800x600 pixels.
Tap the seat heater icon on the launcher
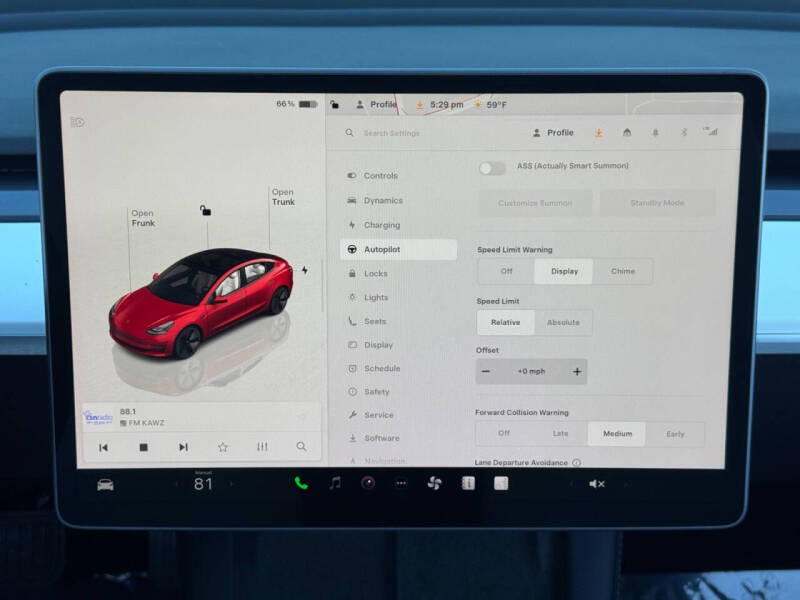click(466, 483)
